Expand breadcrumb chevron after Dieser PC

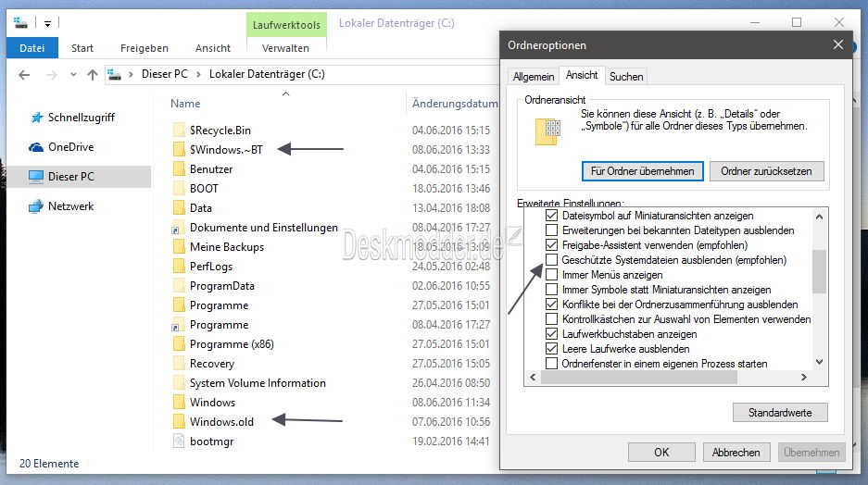[198, 75]
